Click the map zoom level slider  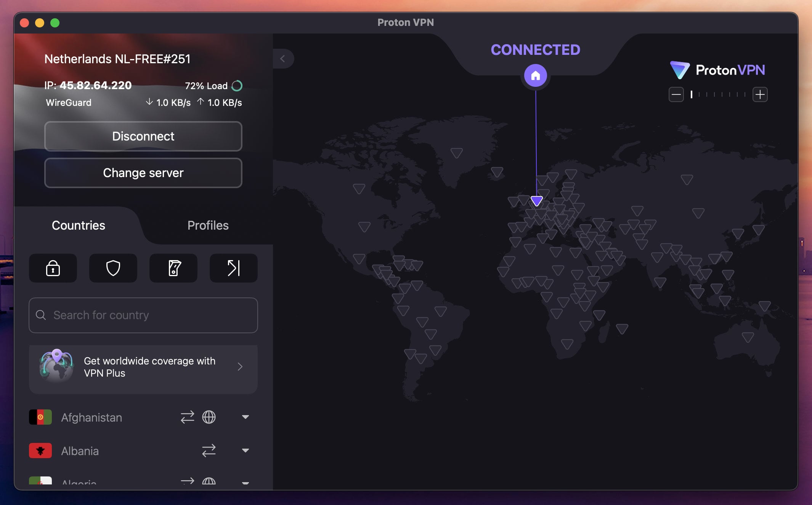(x=718, y=94)
